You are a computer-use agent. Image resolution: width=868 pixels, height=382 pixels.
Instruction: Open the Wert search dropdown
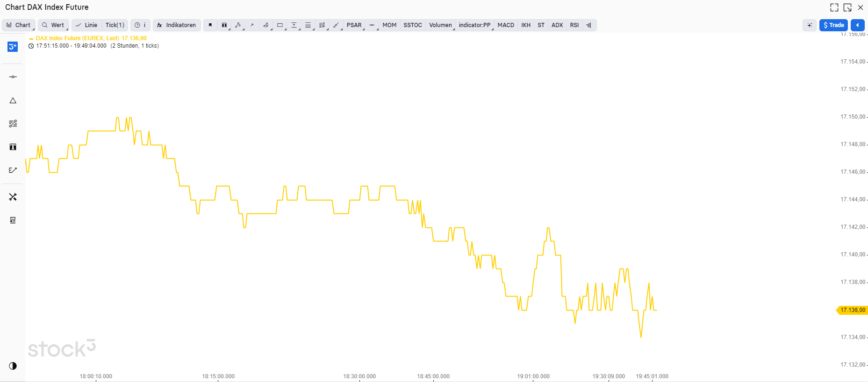(x=53, y=25)
